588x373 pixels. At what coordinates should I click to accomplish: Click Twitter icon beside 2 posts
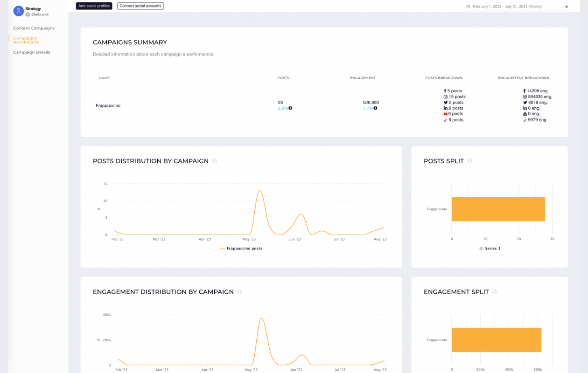(445, 103)
